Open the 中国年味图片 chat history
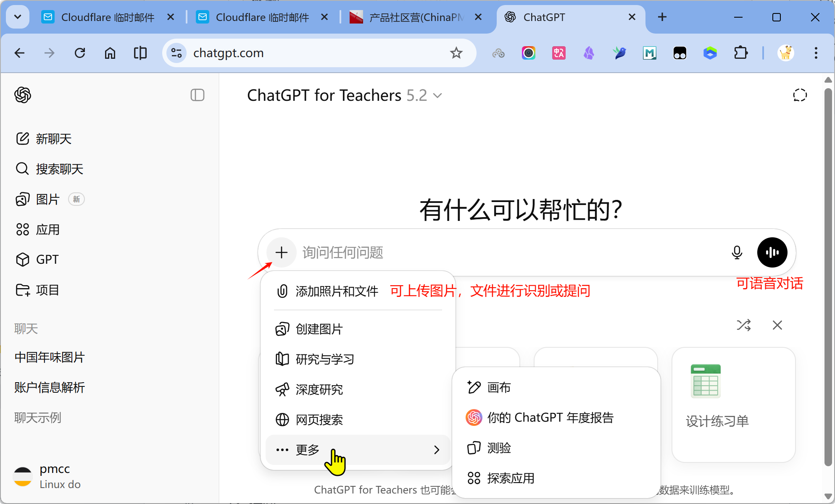Viewport: 835px width, 504px height. tap(50, 357)
